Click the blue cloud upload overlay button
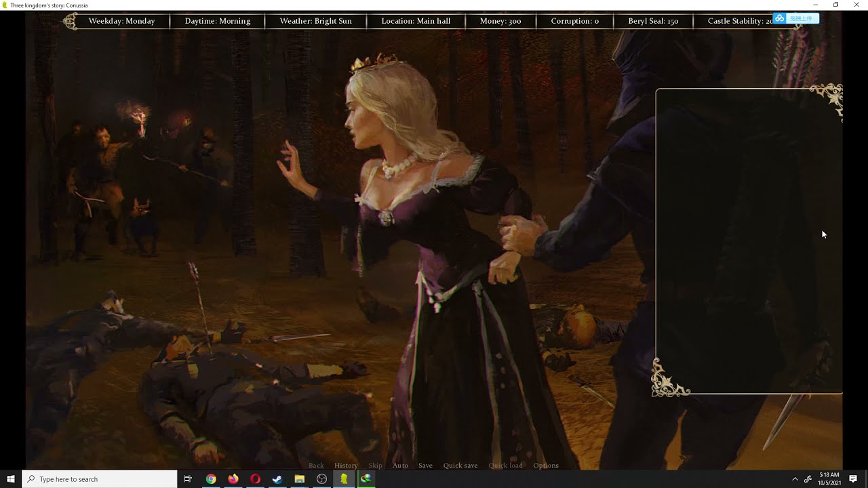 [796, 18]
